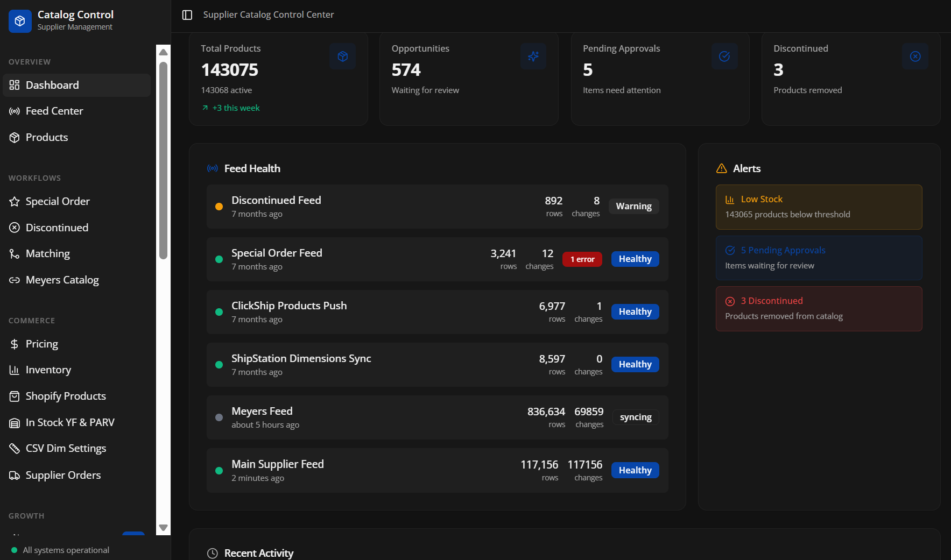Click the Discontinued card X icon

(x=915, y=56)
